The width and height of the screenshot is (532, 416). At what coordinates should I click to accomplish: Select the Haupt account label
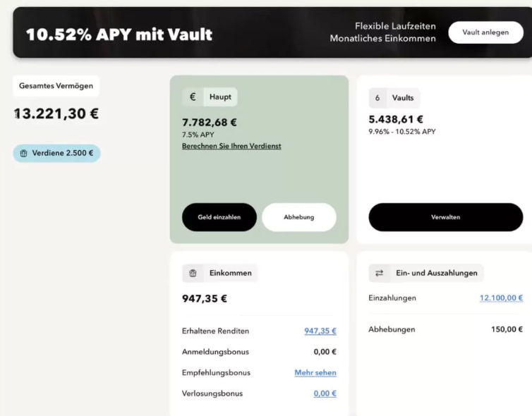tap(221, 97)
